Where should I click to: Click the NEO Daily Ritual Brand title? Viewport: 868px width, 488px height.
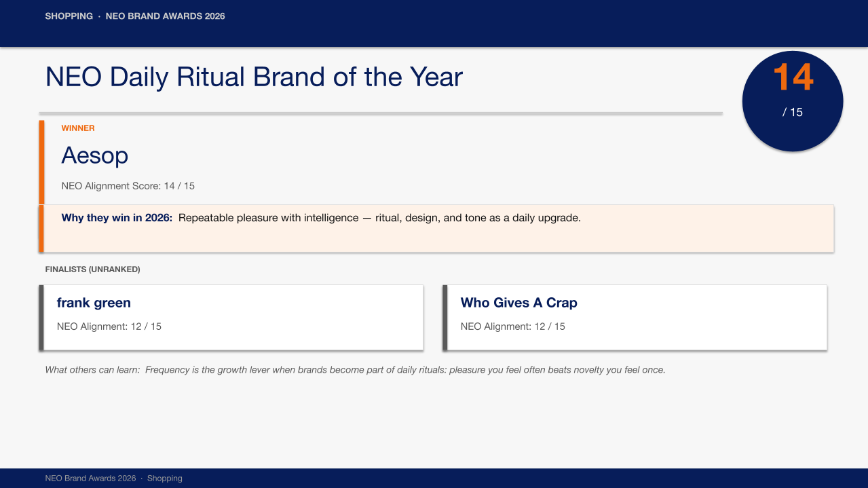point(254,77)
